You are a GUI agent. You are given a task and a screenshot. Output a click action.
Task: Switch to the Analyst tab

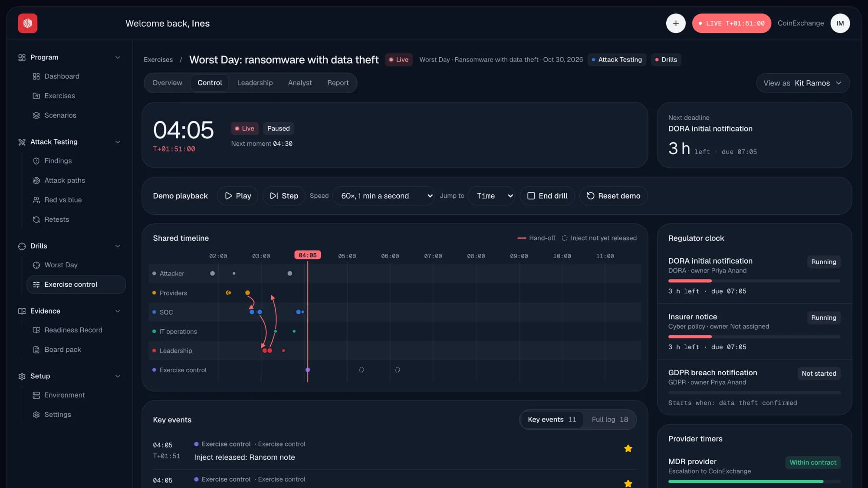pos(300,83)
